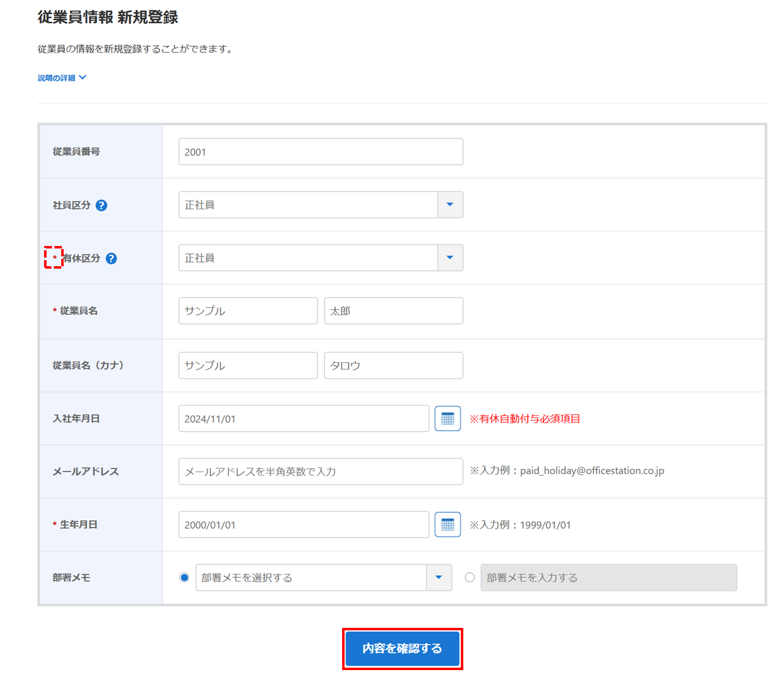Select the 部署メモを入力する radio button
This screenshot has height=675, width=784.
(x=469, y=578)
